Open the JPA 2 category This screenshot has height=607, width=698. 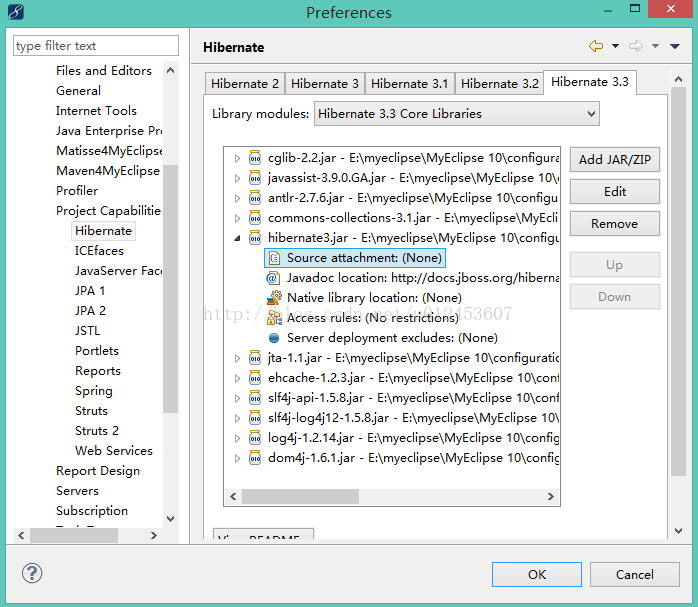(x=90, y=311)
